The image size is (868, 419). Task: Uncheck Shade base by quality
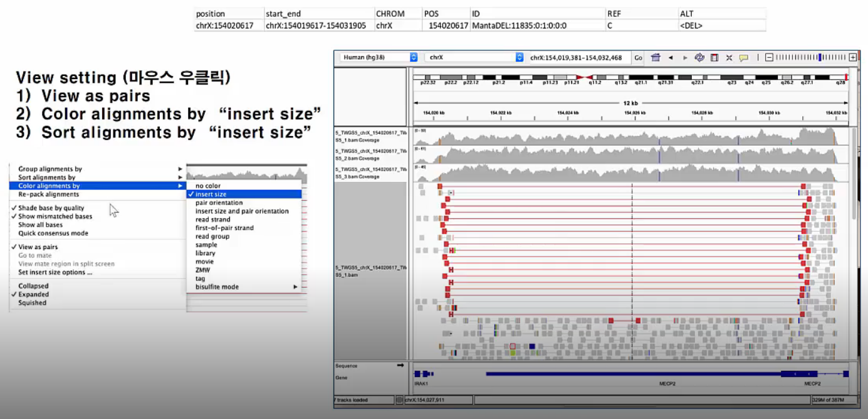coord(51,208)
